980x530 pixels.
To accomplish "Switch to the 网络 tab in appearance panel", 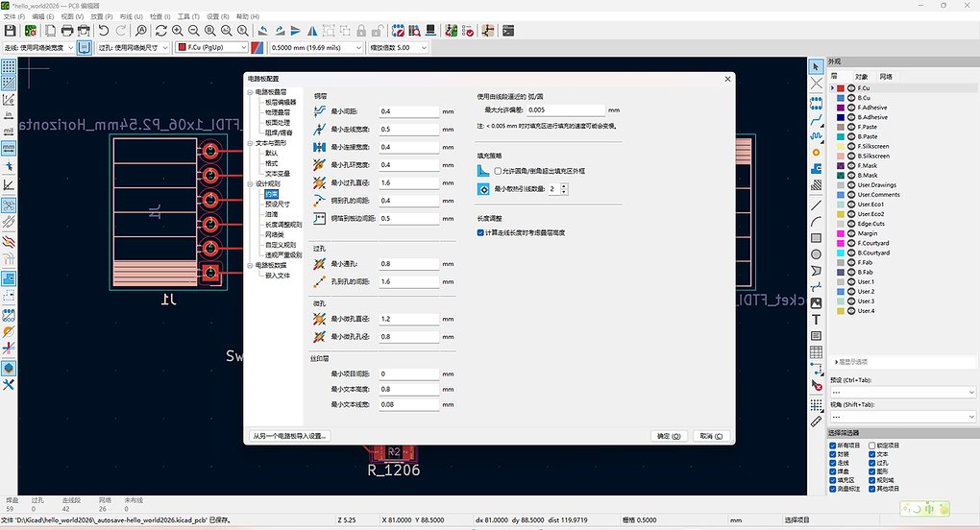I will click(x=886, y=77).
